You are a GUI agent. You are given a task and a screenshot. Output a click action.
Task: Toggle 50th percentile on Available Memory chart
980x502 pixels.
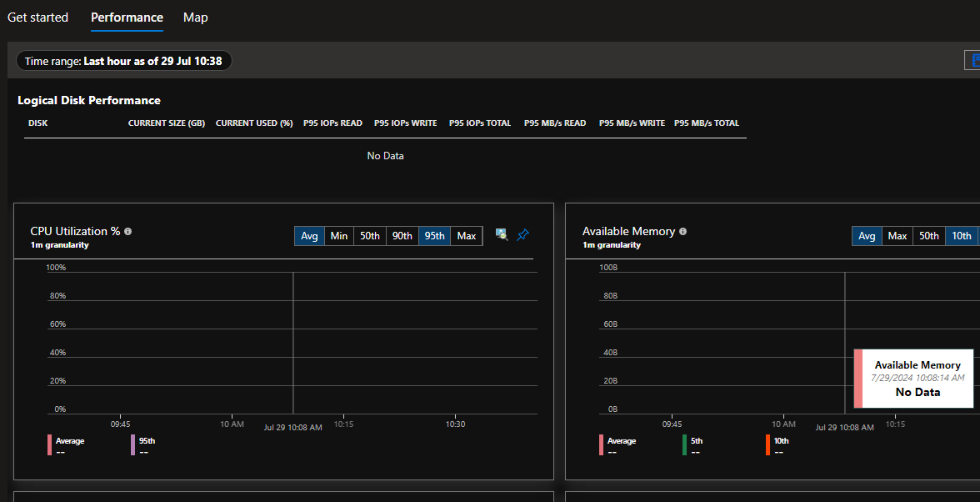click(x=928, y=236)
